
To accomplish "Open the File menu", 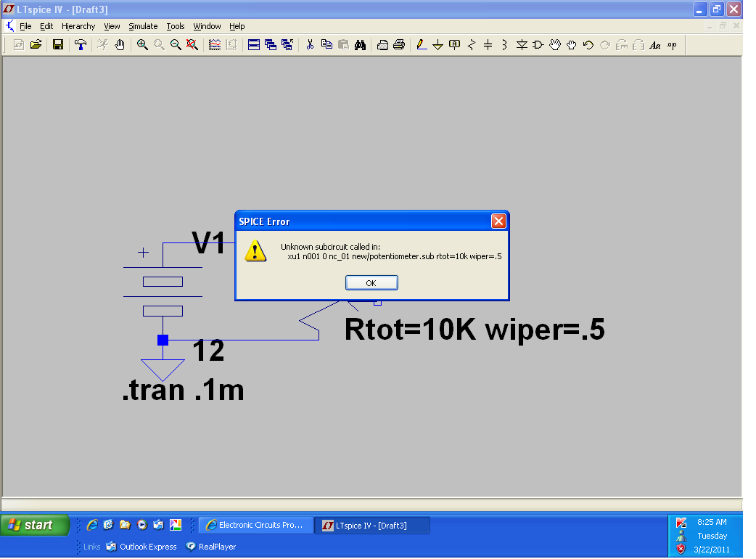I will click(x=25, y=26).
